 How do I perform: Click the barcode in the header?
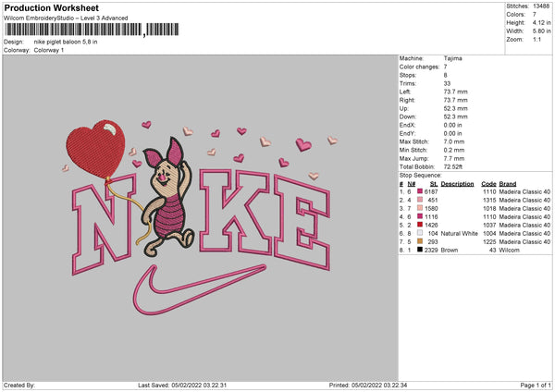coord(92,30)
